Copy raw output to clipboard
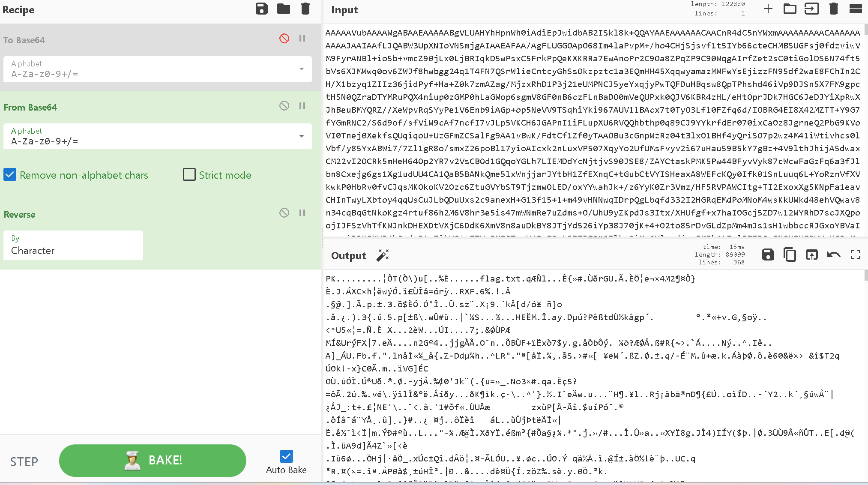The image size is (868, 485). 790,255
